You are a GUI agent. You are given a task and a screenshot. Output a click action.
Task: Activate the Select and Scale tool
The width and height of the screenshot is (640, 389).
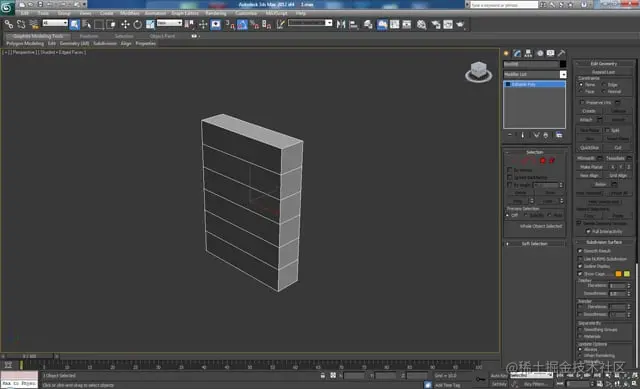[x=150, y=25]
